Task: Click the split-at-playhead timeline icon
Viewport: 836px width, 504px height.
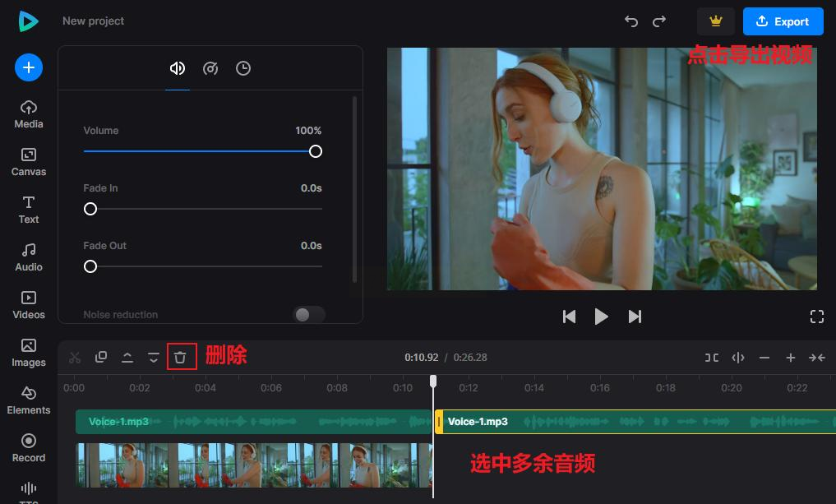Action: 738,358
